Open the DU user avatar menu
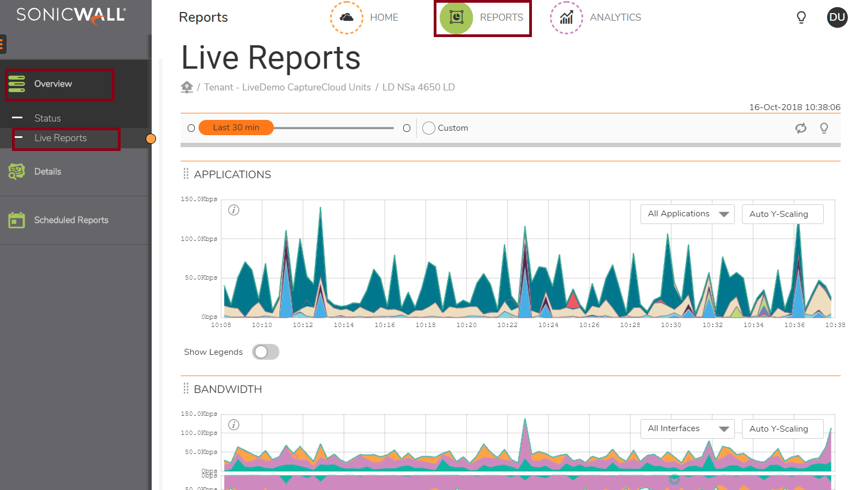This screenshot has width=868, height=490. (x=837, y=17)
